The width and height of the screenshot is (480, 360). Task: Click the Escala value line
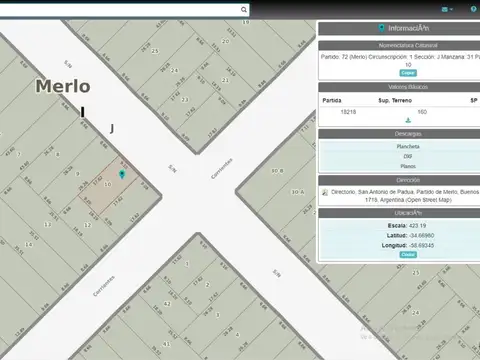coord(407,226)
